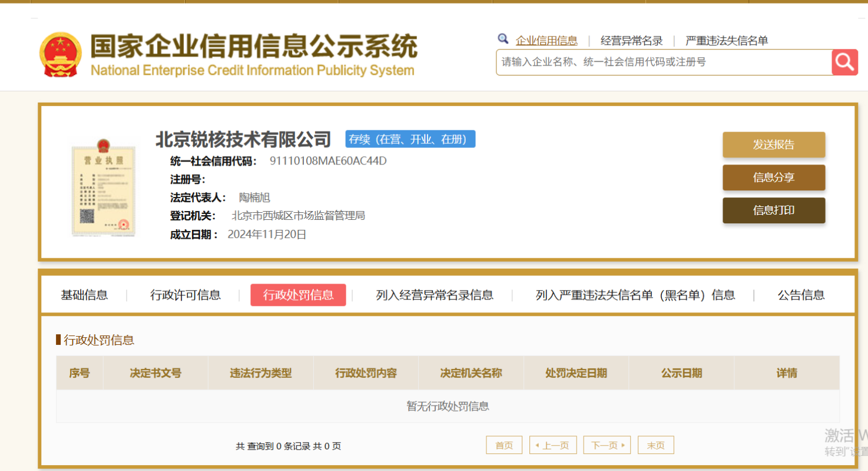Click the national emblem logo

[x=61, y=55]
